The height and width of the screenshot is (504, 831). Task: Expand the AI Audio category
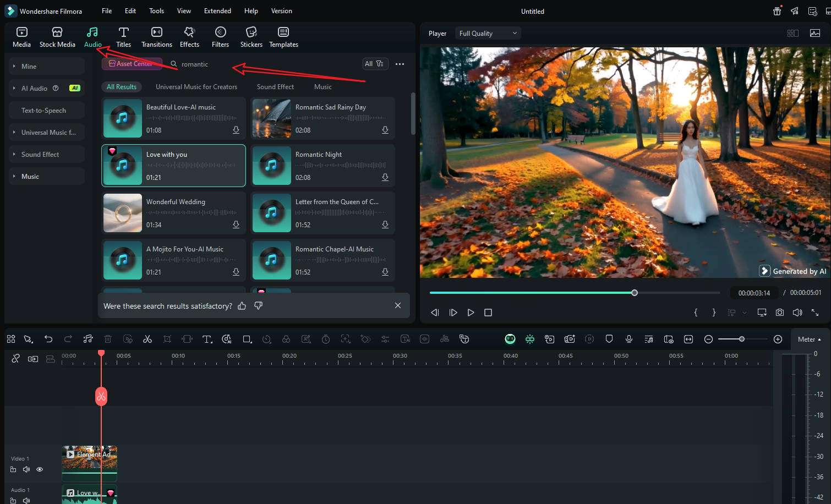(x=47, y=88)
